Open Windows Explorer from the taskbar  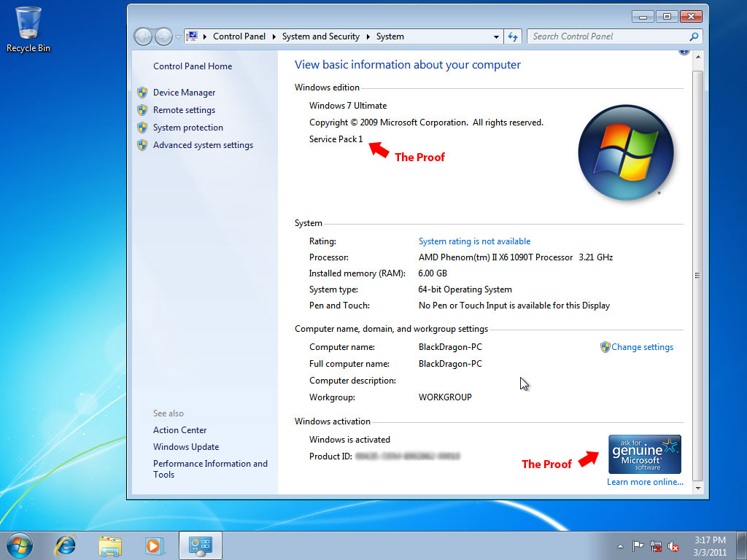pyautogui.click(x=110, y=545)
